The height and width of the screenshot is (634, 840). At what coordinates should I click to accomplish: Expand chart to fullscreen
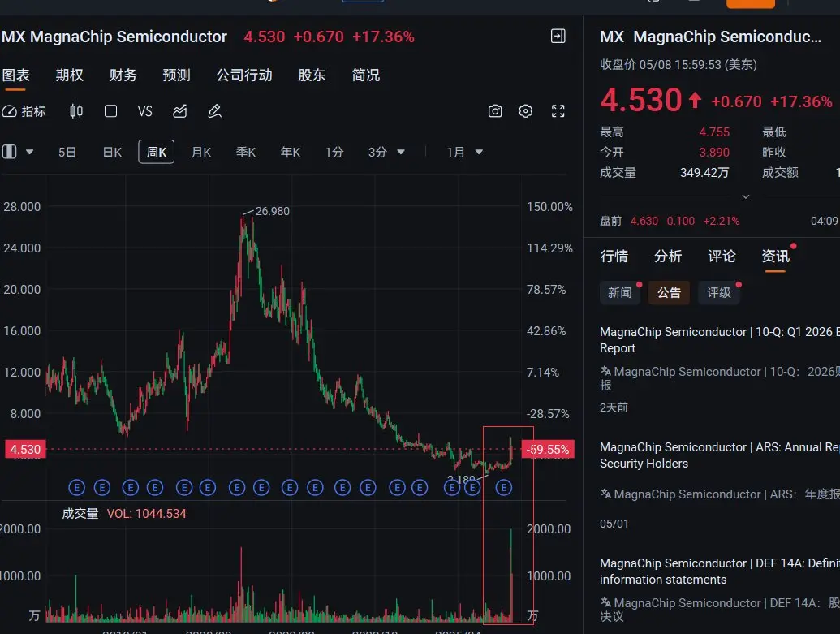(x=558, y=111)
